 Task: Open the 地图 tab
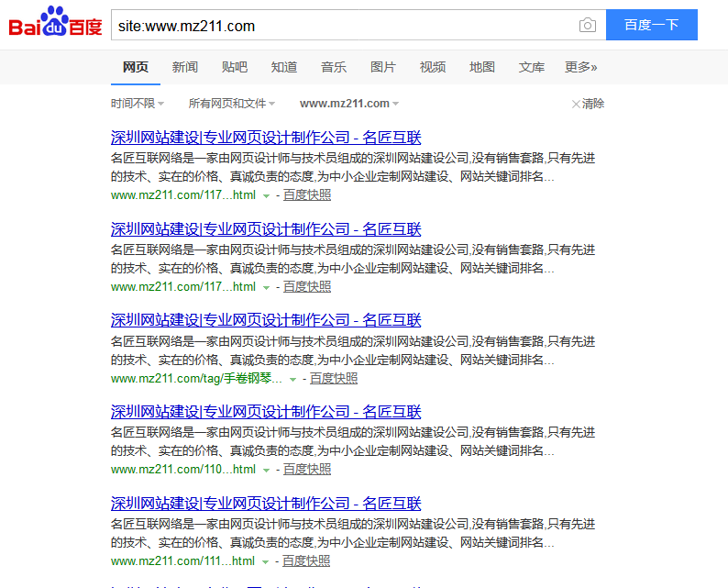[481, 67]
